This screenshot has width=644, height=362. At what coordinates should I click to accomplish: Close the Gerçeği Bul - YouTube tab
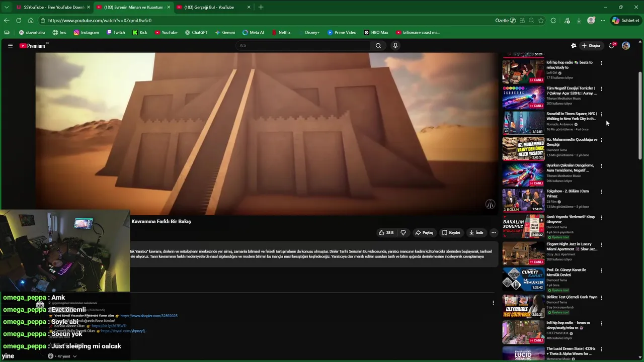coord(249,7)
